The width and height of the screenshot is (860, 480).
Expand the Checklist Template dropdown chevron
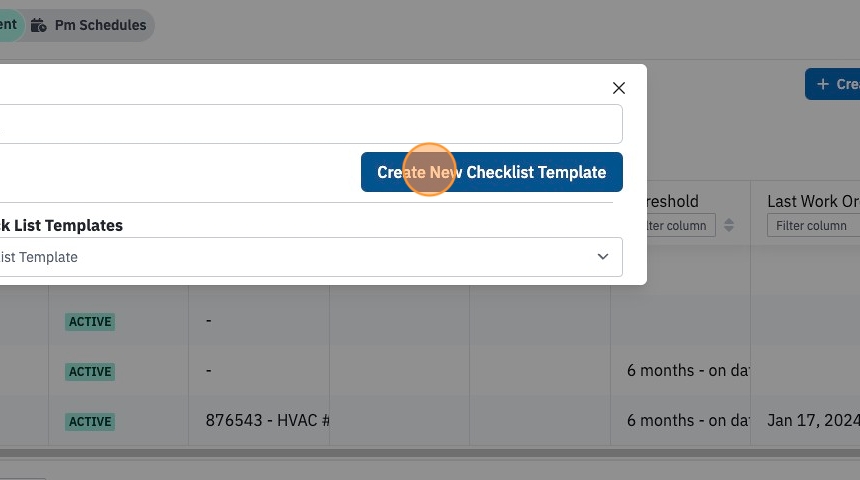(x=603, y=257)
